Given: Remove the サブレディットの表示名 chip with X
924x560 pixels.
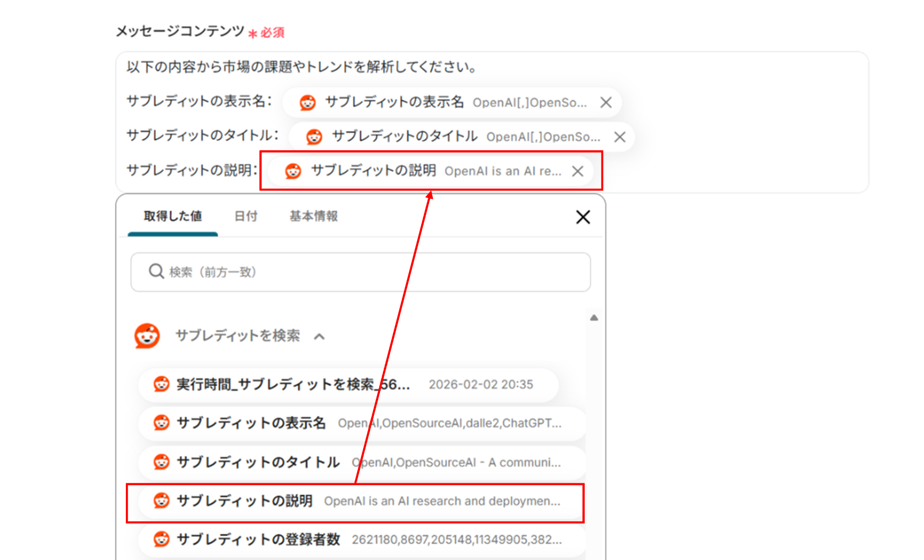Looking at the screenshot, I should point(606,102).
